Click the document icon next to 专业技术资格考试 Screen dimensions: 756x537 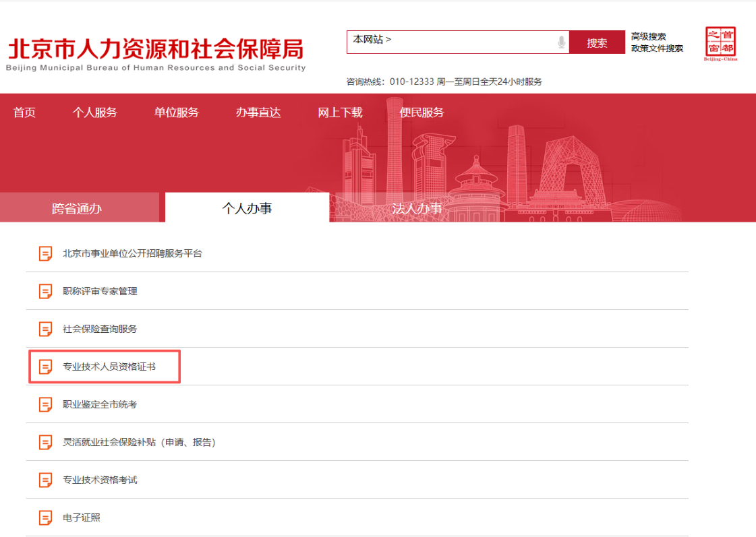click(x=45, y=480)
